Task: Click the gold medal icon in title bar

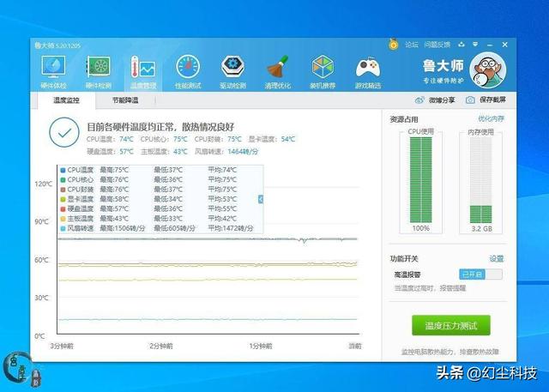Action: (394, 44)
